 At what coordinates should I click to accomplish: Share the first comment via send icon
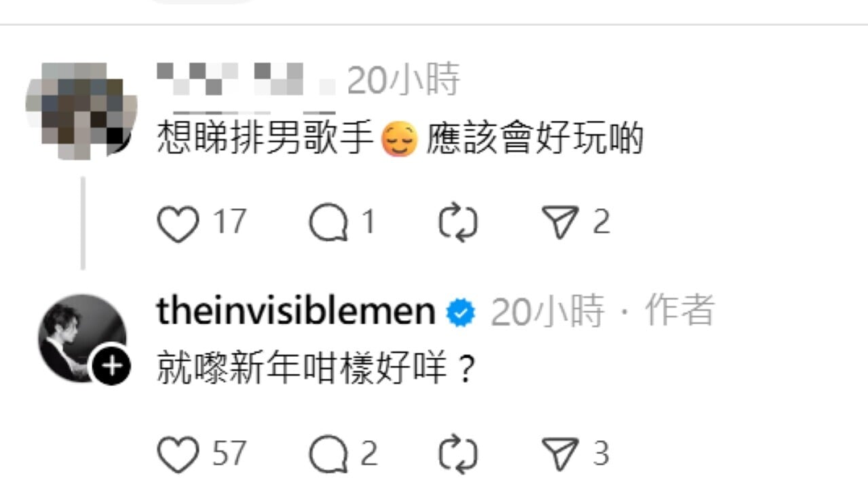(560, 223)
